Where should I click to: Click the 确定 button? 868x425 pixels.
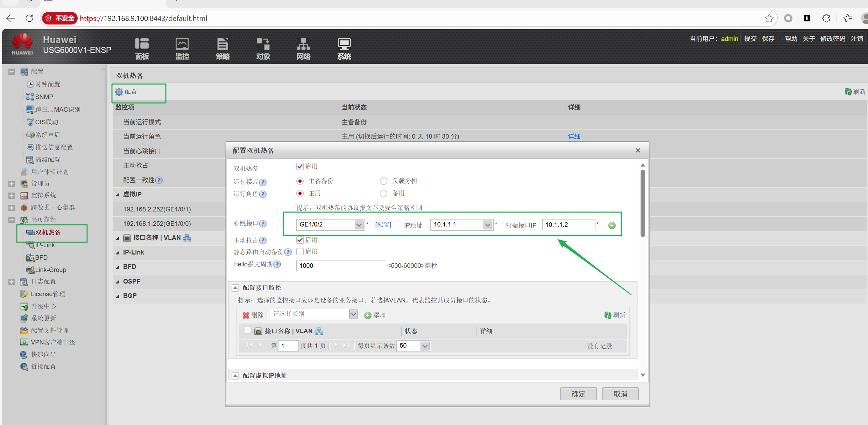(x=578, y=394)
